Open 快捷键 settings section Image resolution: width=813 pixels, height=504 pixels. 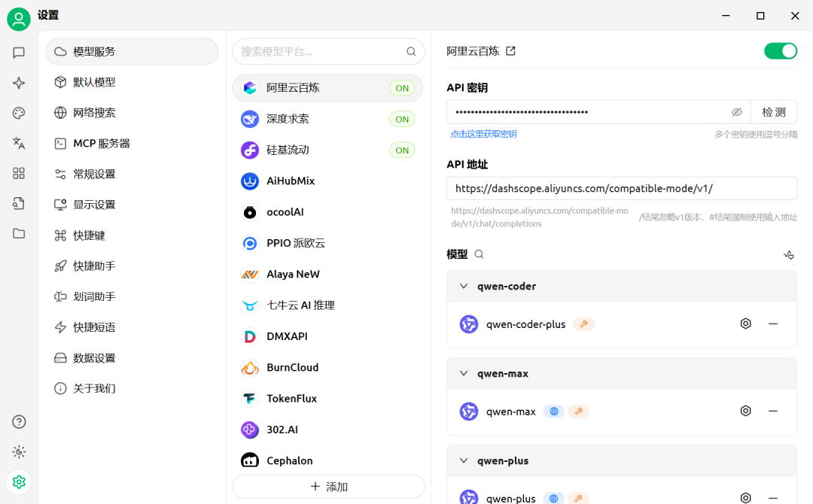click(132, 235)
